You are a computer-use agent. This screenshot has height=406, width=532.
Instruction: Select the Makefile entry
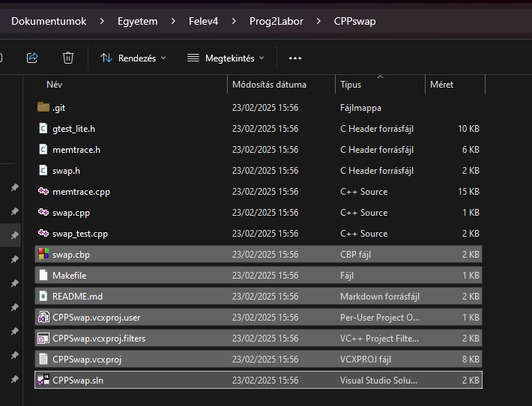[69, 275]
